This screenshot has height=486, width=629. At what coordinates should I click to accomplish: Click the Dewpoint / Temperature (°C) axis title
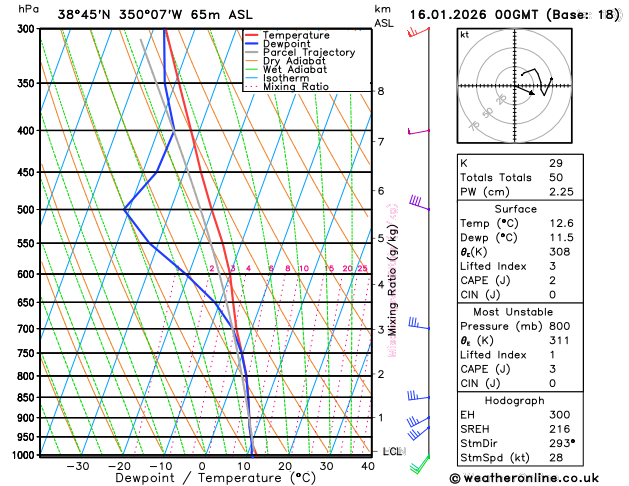(215, 478)
